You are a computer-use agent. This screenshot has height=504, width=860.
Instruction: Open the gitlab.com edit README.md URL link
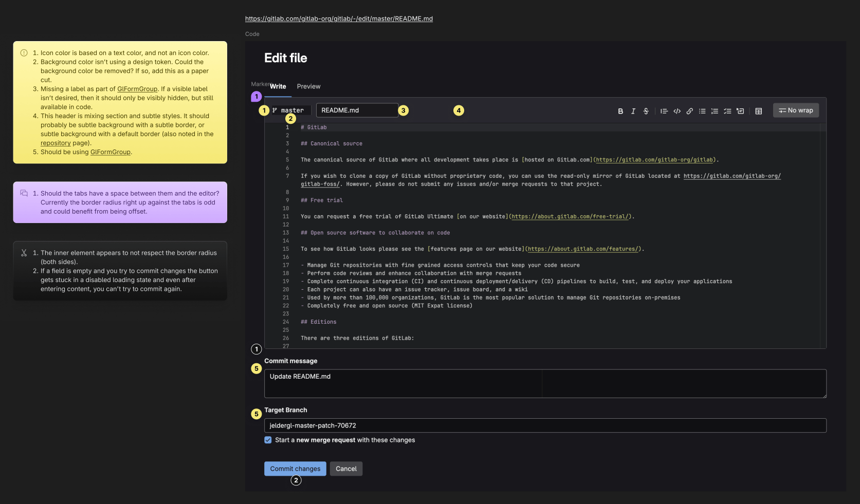pos(339,18)
